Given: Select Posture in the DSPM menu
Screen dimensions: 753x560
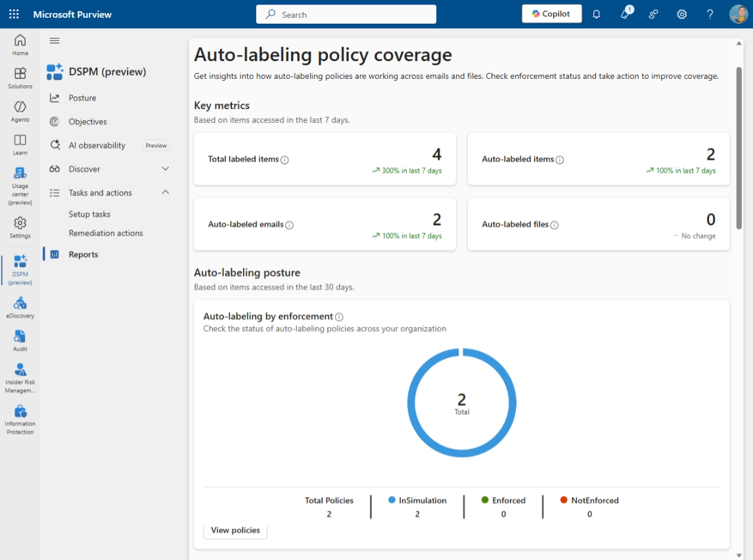Looking at the screenshot, I should pos(82,98).
